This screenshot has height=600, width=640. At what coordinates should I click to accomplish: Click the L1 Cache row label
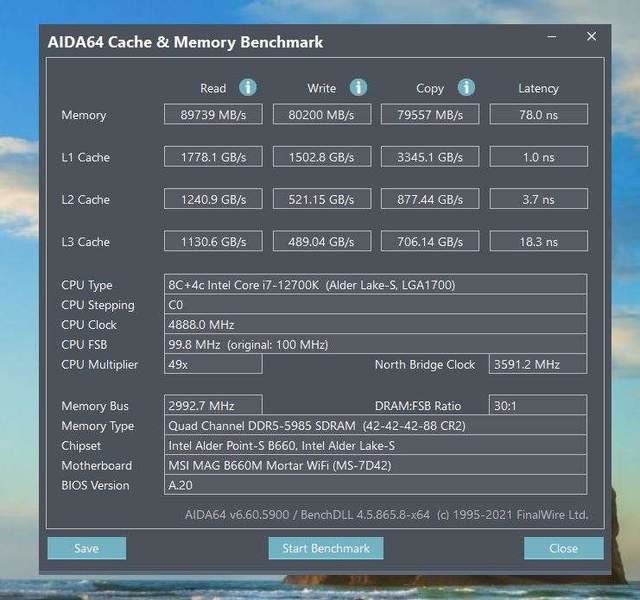(x=85, y=157)
